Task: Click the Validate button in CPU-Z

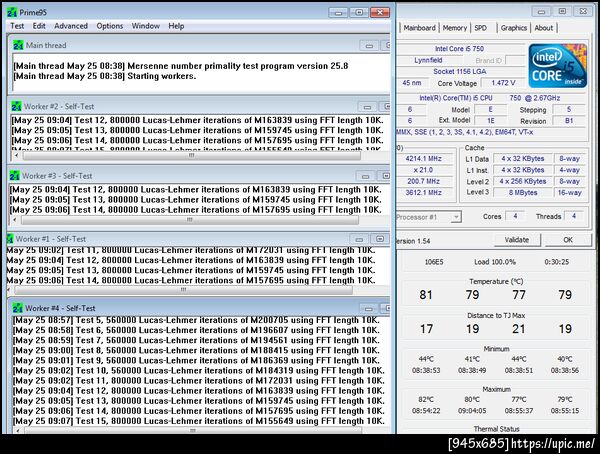Action: pos(517,240)
